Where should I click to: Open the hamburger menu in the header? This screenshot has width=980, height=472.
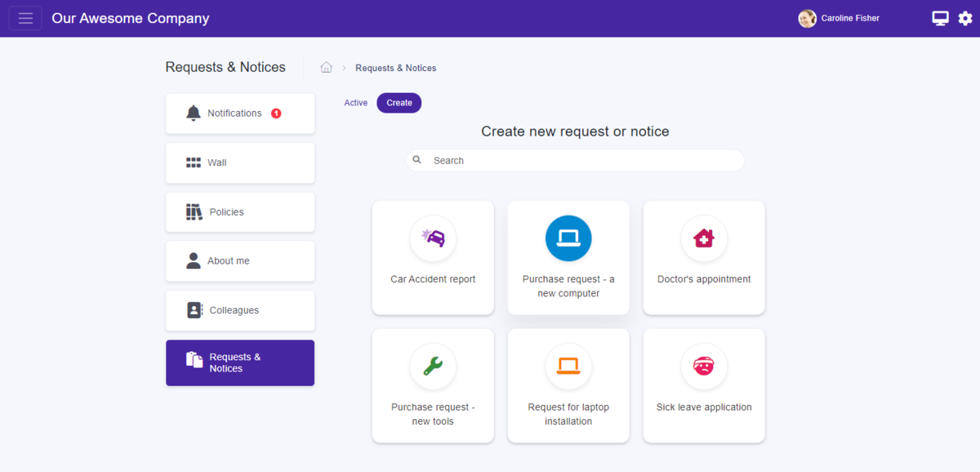click(x=25, y=18)
